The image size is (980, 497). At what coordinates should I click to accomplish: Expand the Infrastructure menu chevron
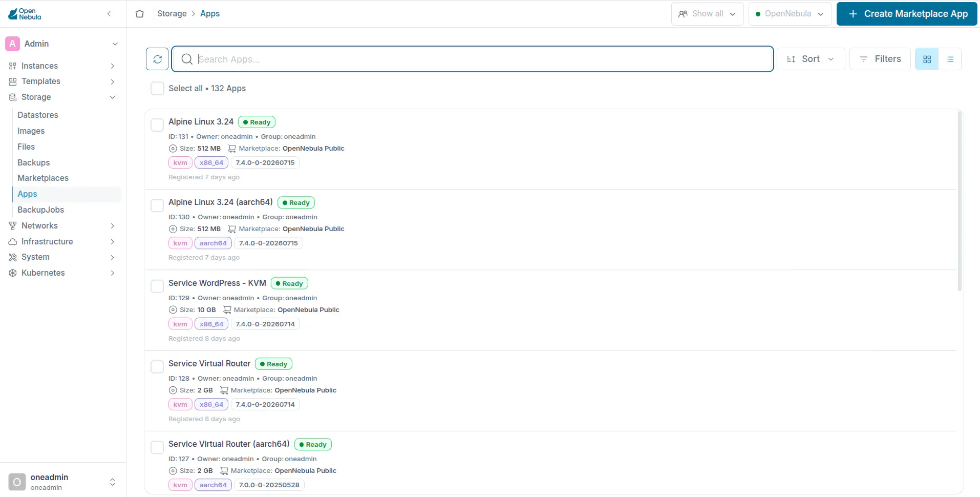(x=113, y=242)
